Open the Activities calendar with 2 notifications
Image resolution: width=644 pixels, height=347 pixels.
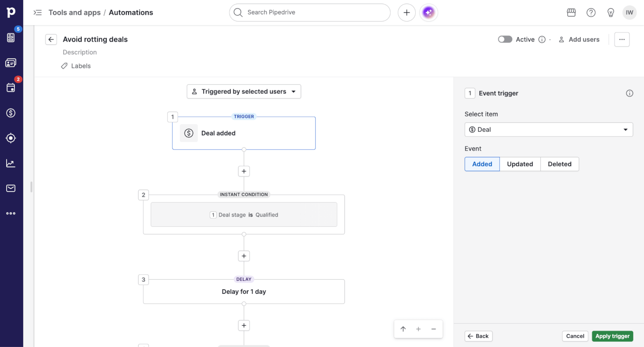[x=11, y=87]
